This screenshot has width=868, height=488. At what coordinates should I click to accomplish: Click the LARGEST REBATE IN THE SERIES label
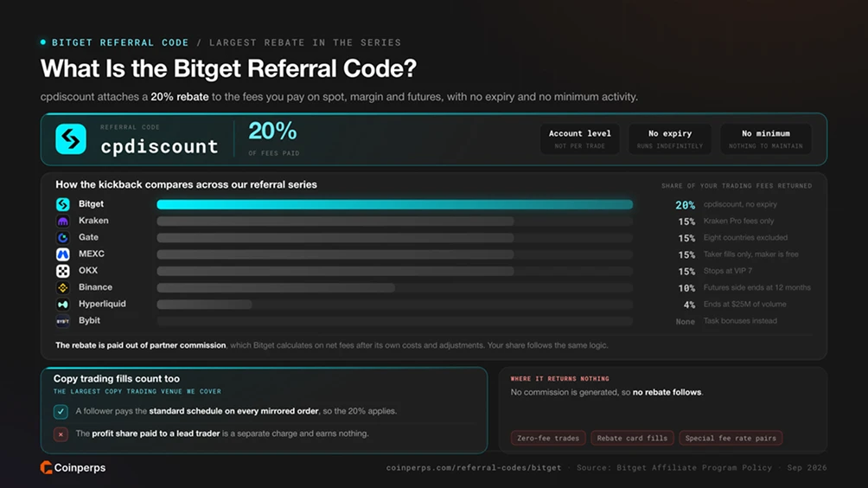[x=305, y=42]
